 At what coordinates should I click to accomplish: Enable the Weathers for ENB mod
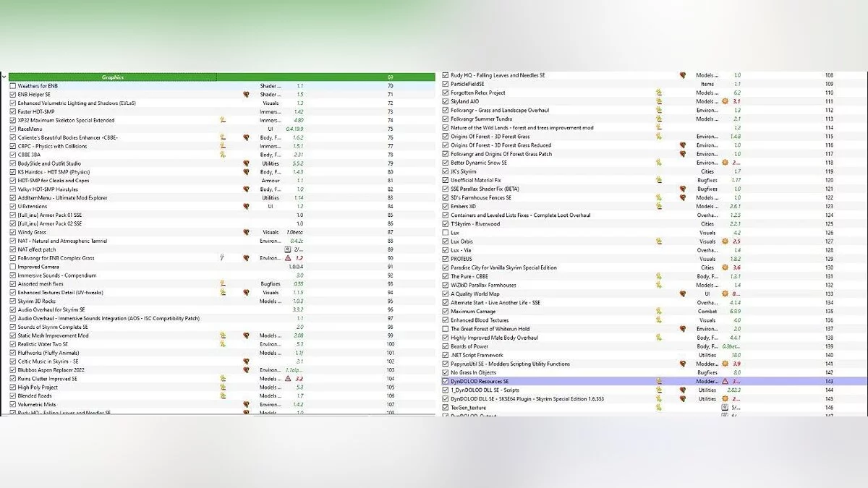(x=13, y=85)
